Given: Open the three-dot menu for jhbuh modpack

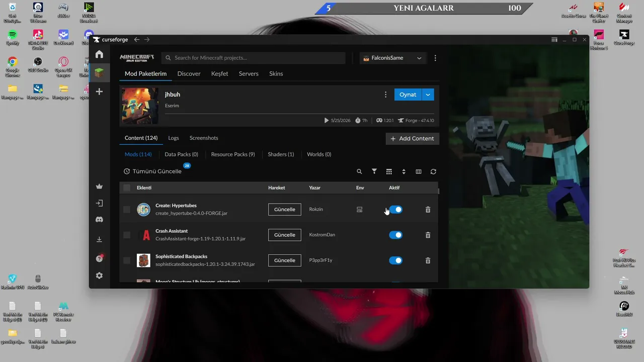Looking at the screenshot, I should click(x=386, y=95).
